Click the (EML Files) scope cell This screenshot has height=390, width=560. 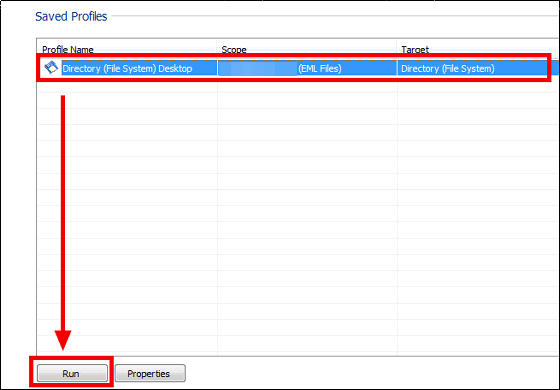pos(320,68)
